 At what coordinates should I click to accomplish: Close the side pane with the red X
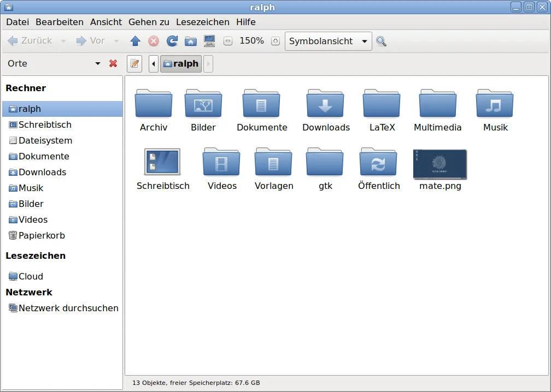pos(113,63)
